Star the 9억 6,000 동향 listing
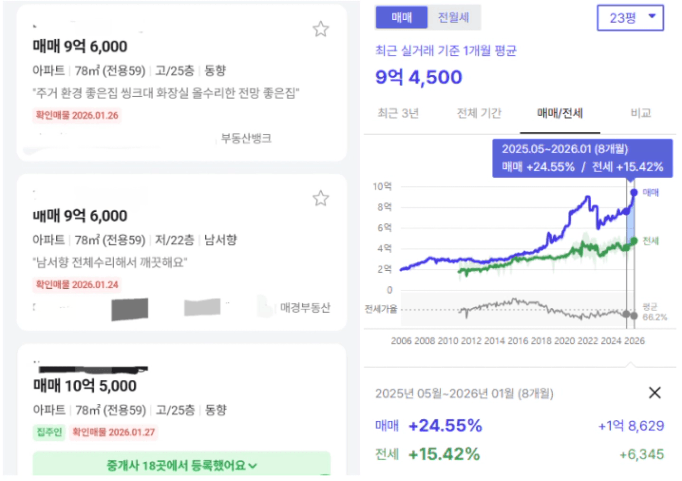The height and width of the screenshot is (481, 682). 320,29
